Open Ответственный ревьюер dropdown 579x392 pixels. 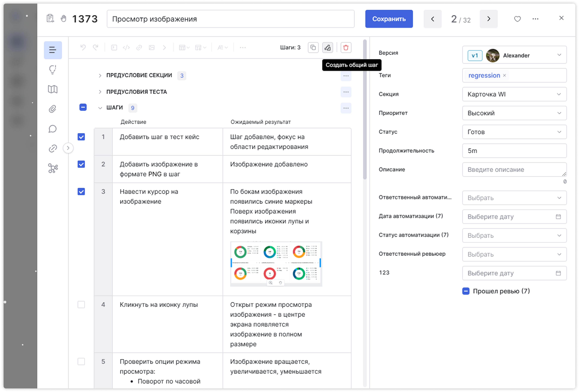pyautogui.click(x=515, y=254)
